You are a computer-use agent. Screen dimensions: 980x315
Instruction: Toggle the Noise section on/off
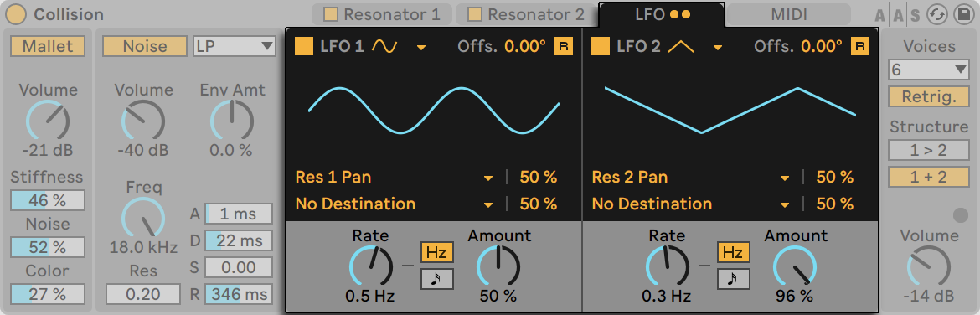point(144,45)
